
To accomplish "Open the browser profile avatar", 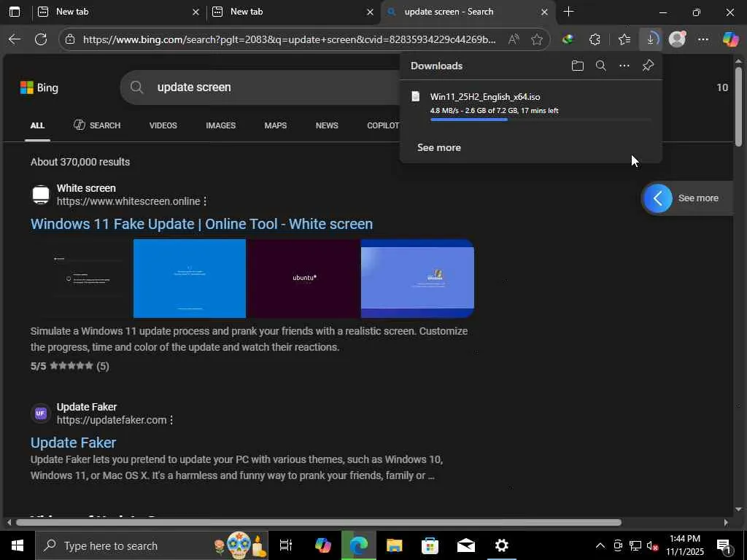I will [x=677, y=39].
